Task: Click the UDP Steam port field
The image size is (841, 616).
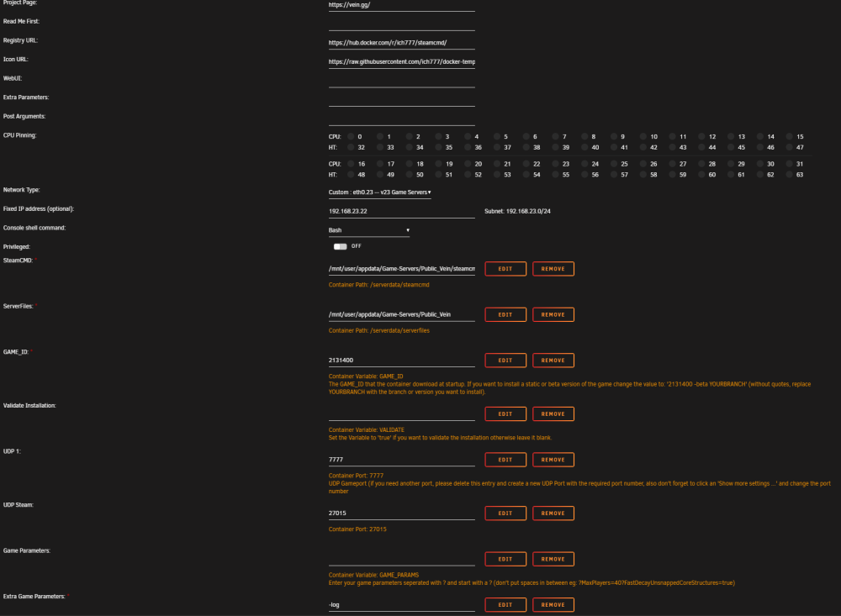Action: (402, 513)
